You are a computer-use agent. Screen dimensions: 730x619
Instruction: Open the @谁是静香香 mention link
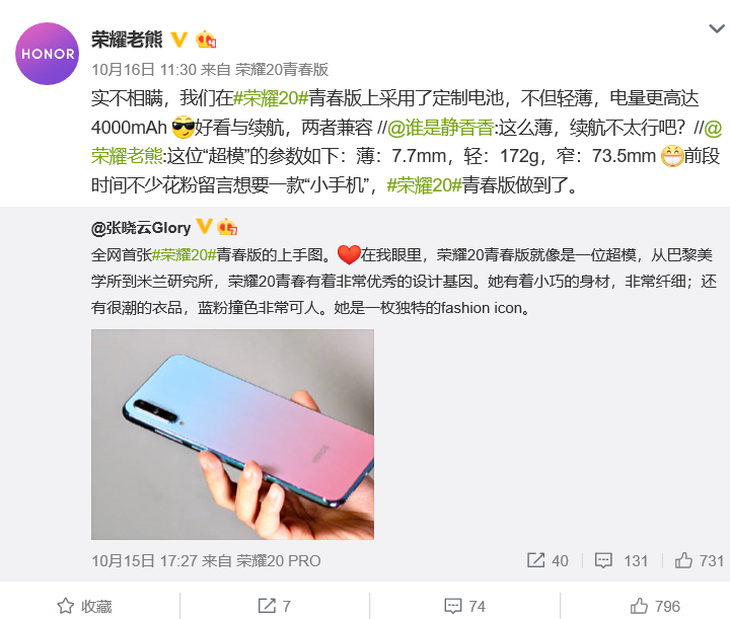point(440,128)
